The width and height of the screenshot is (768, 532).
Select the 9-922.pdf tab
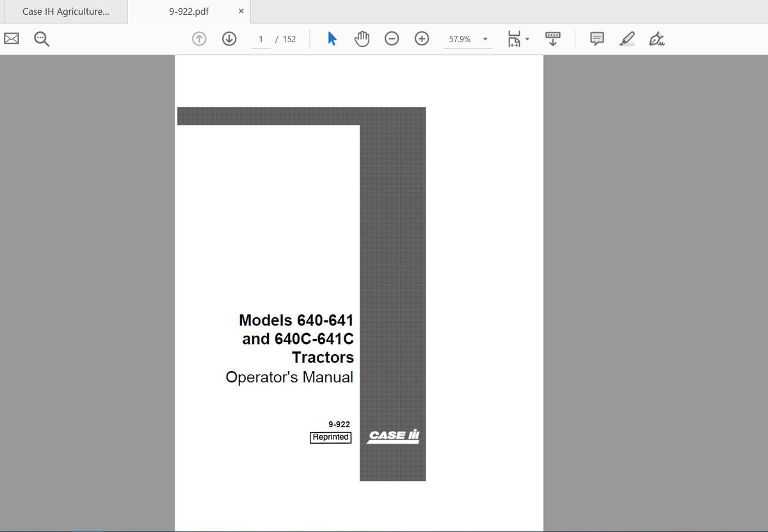(189, 12)
